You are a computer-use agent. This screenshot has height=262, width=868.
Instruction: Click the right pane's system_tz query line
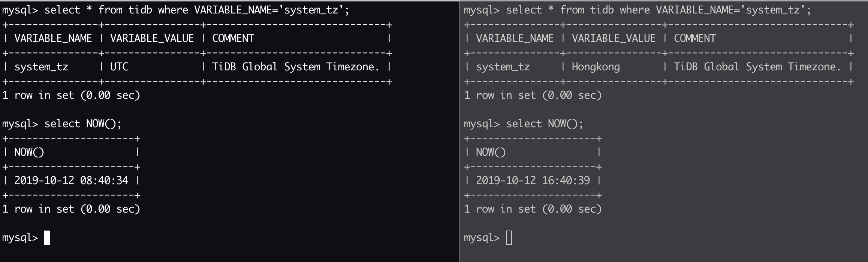click(638, 10)
